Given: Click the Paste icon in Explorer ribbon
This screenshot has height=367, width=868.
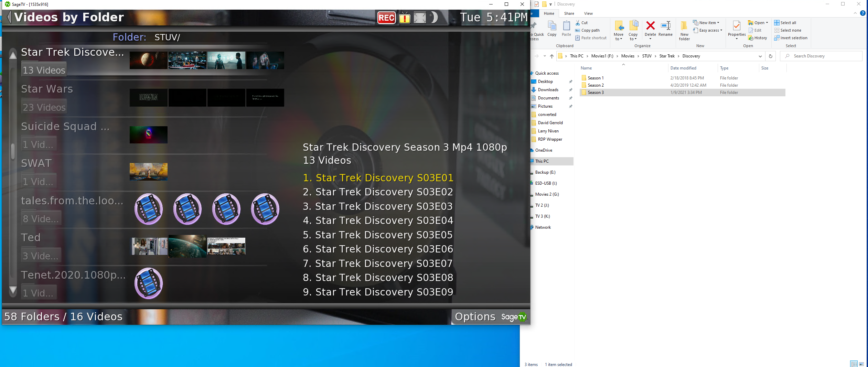Looking at the screenshot, I should [x=566, y=28].
